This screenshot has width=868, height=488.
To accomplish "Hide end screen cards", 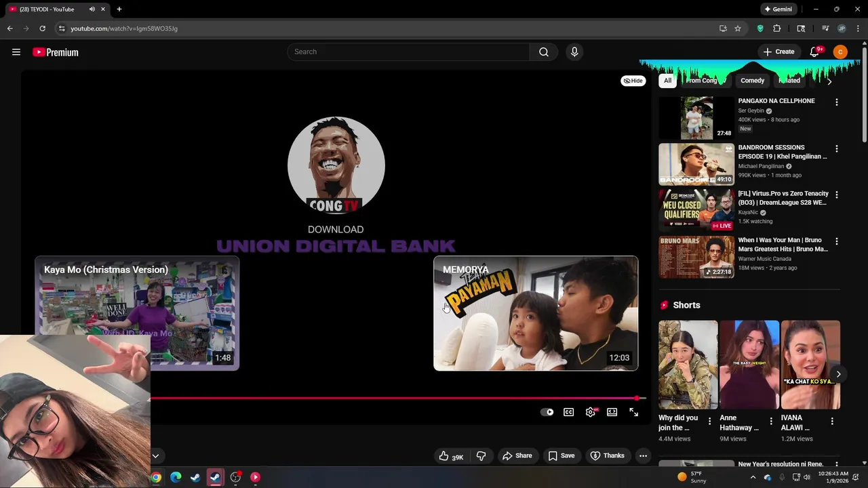I will [x=633, y=81].
